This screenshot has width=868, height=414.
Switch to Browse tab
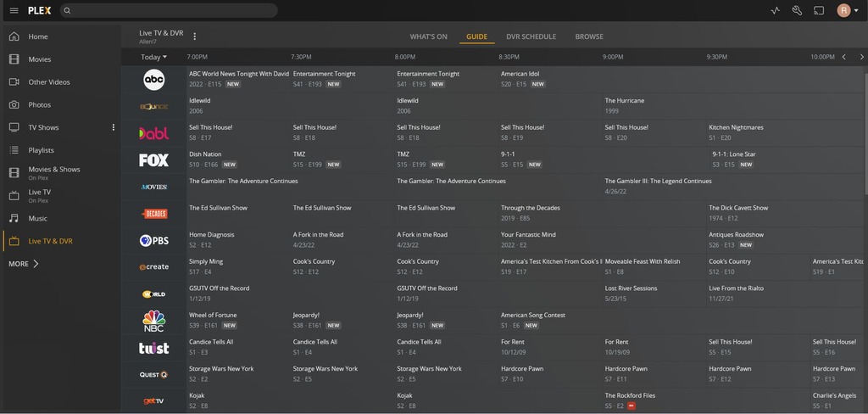pos(589,36)
